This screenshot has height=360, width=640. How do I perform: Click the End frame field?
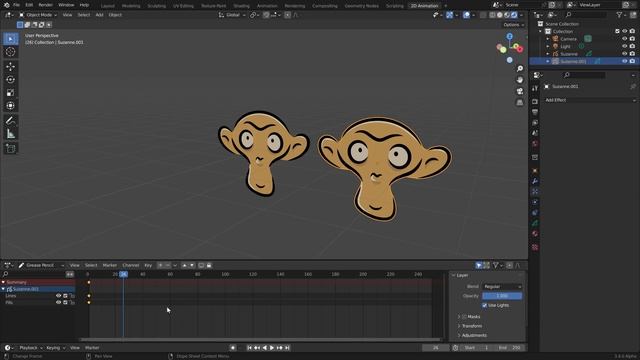[510, 348]
